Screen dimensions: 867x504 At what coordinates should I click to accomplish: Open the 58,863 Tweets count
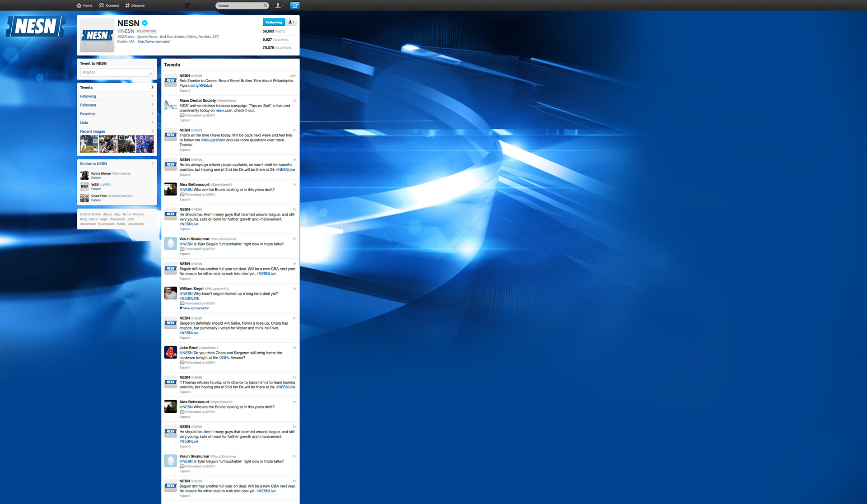[274, 32]
